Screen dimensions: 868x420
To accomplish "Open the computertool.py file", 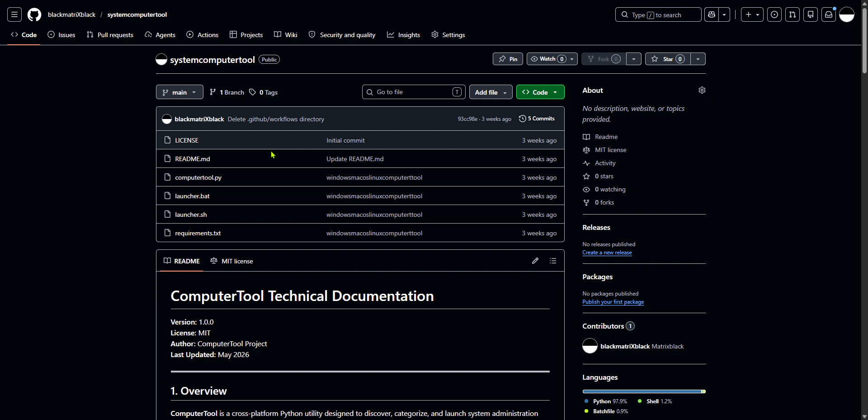I will click(x=198, y=177).
